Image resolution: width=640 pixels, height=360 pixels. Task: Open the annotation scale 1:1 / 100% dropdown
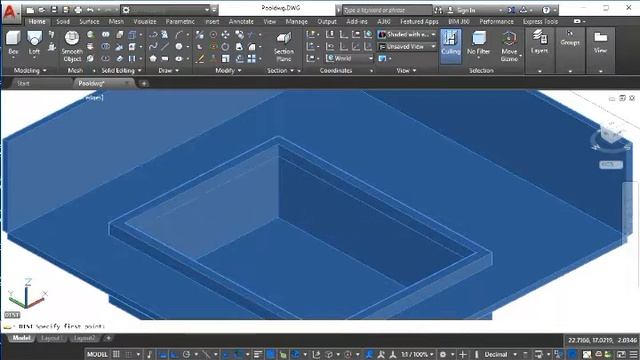click(417, 354)
